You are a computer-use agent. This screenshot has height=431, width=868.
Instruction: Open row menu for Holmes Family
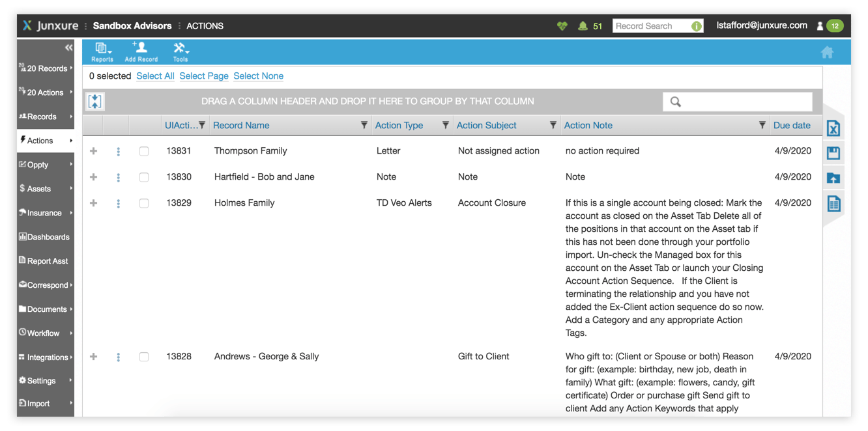(118, 203)
